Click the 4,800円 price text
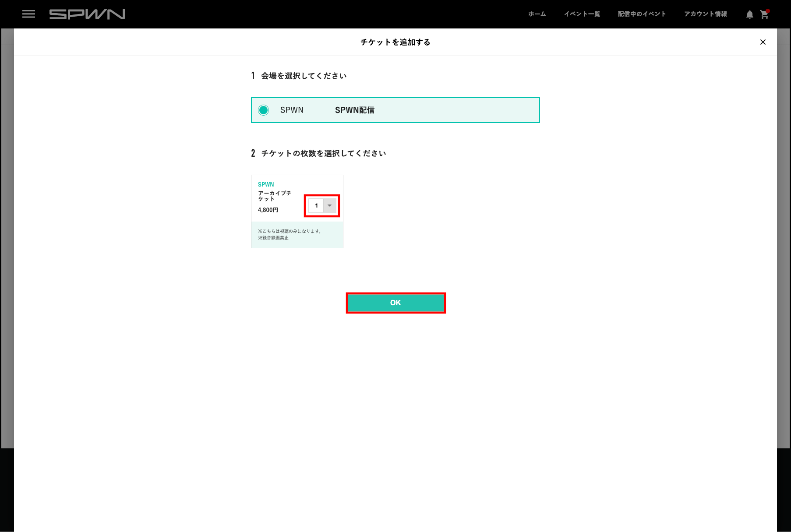791x532 pixels. coord(268,210)
